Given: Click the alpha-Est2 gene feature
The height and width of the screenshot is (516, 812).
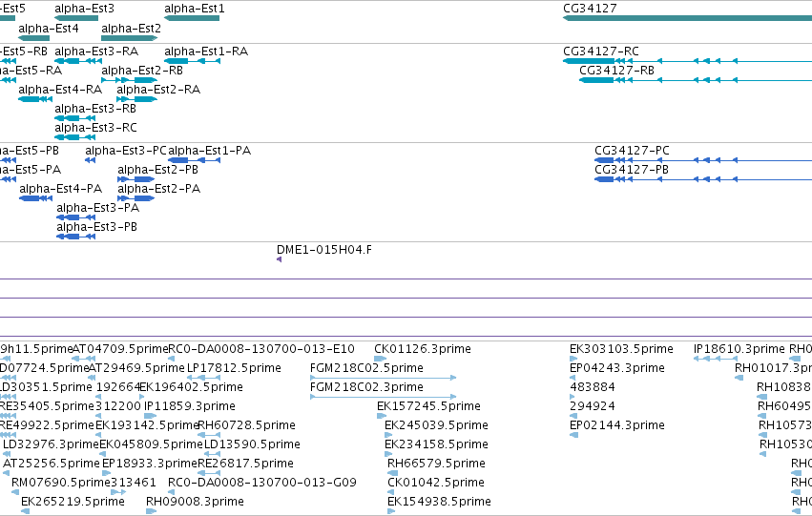Looking at the screenshot, I should (x=130, y=38).
